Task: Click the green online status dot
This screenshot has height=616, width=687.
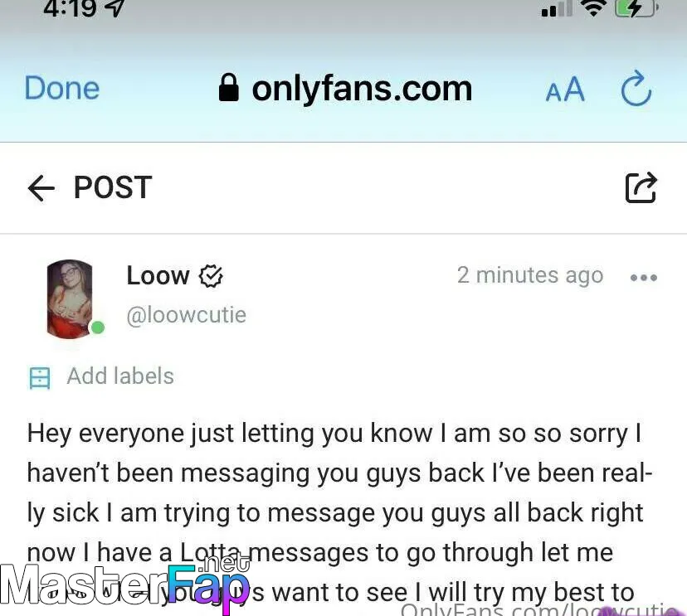Action: (x=97, y=327)
